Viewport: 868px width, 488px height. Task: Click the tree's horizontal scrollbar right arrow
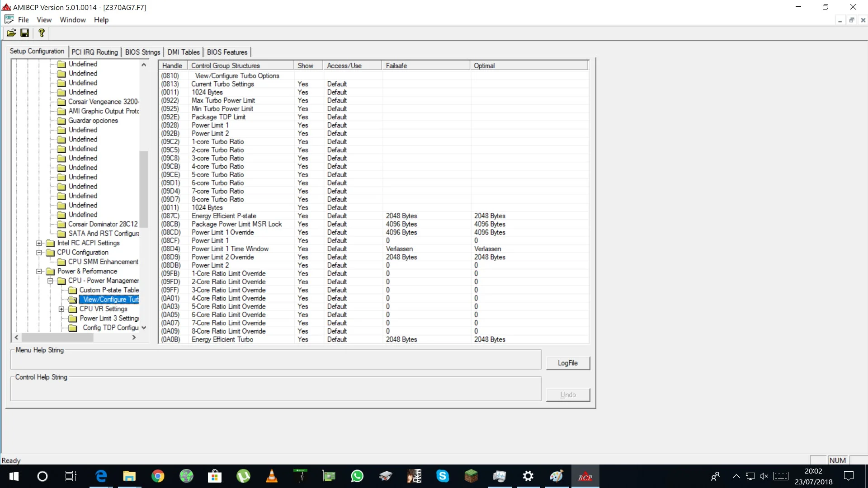coord(134,338)
